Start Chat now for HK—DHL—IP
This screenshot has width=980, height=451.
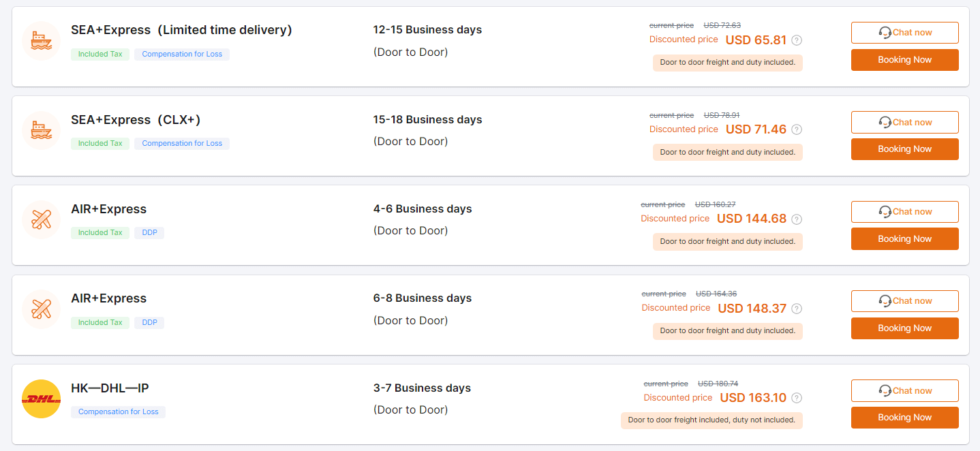tap(904, 390)
